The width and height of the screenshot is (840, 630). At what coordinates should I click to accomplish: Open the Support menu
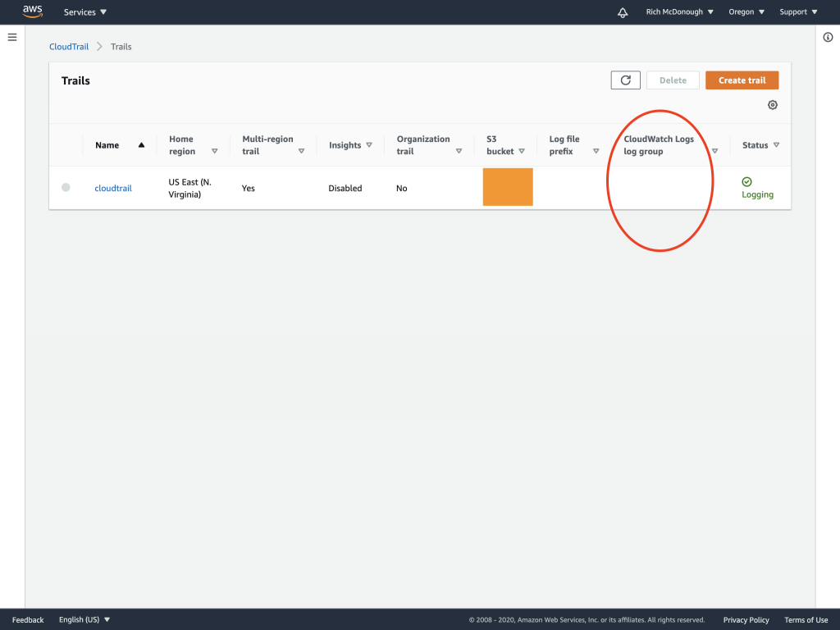point(797,11)
